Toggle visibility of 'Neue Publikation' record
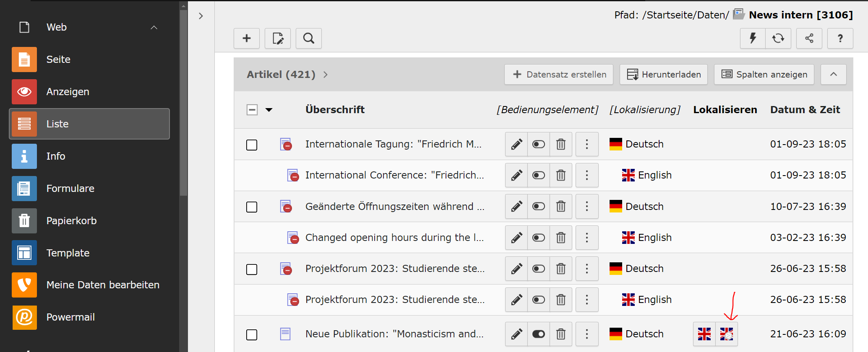Viewport: 868px width, 352px height. 539,334
